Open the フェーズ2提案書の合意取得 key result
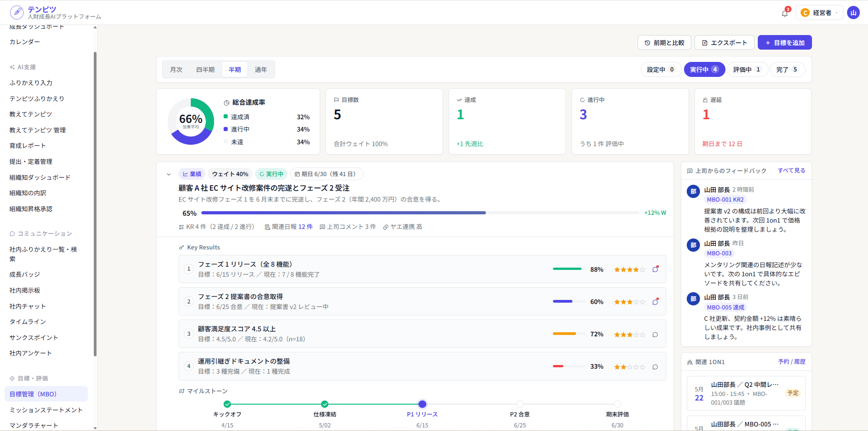 click(422, 301)
